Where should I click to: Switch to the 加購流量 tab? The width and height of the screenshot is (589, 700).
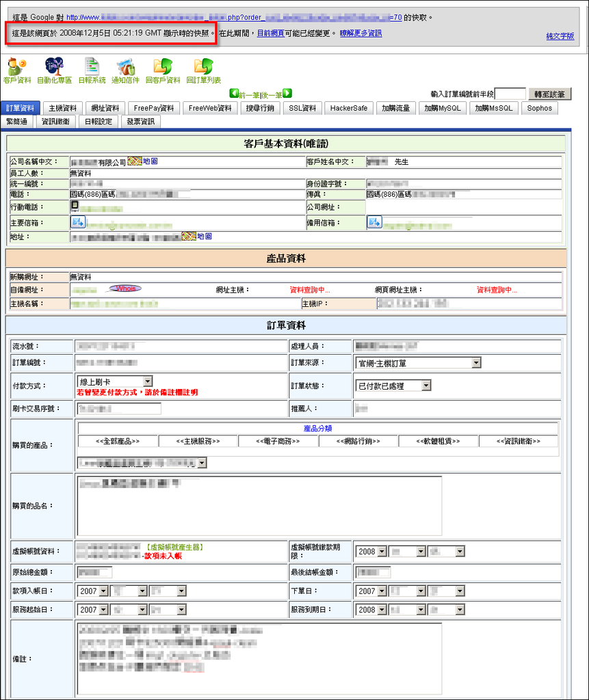396,108
